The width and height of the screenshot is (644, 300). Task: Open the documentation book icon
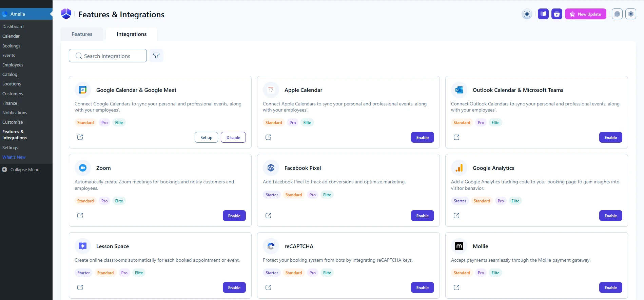[x=543, y=14]
